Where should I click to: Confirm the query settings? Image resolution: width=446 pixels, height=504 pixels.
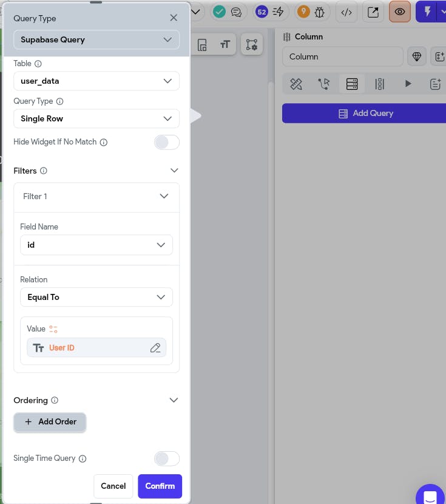click(160, 486)
